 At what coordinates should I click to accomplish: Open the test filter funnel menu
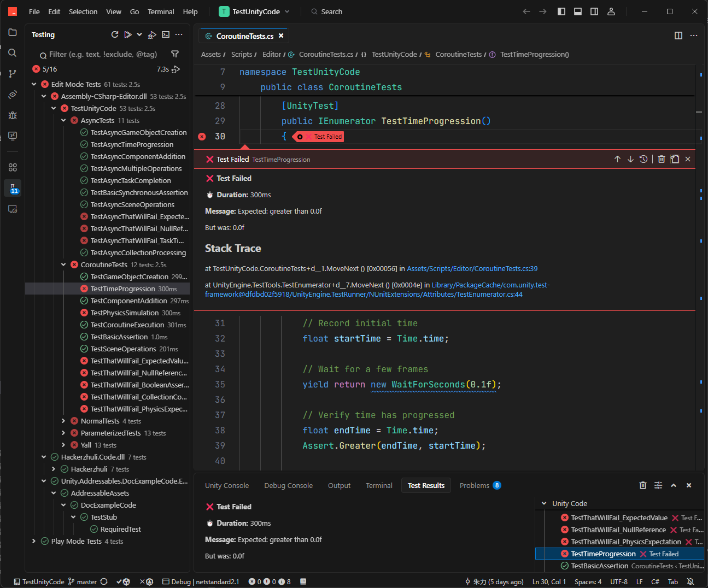coord(175,54)
